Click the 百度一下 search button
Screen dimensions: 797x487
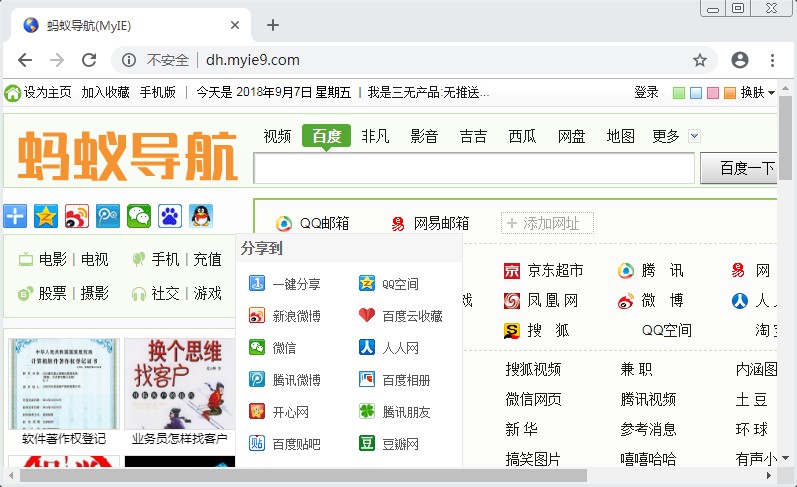739,168
